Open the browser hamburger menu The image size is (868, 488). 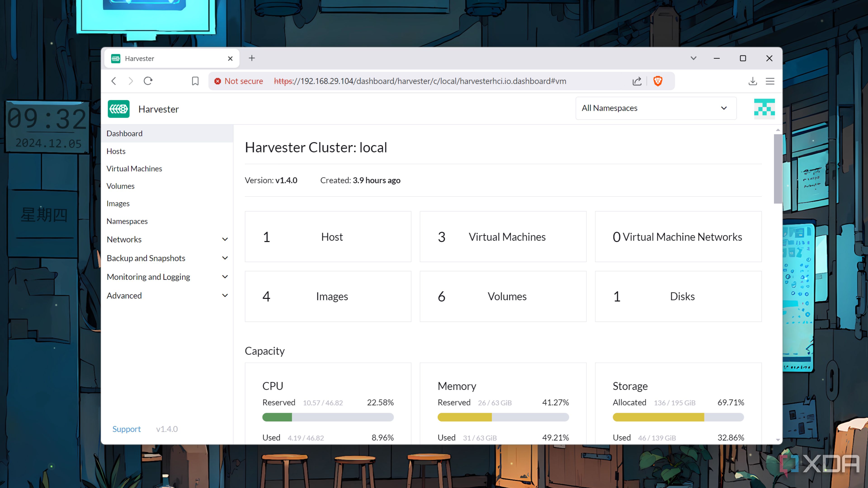(770, 81)
